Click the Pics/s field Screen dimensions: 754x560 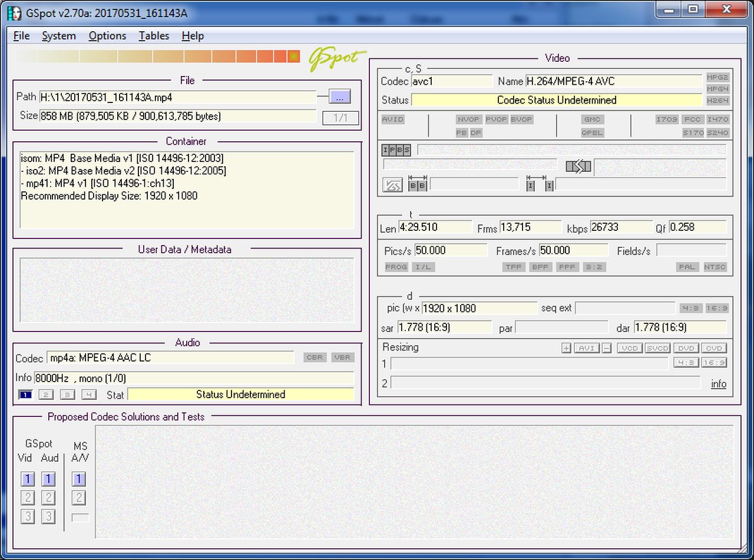tap(451, 251)
